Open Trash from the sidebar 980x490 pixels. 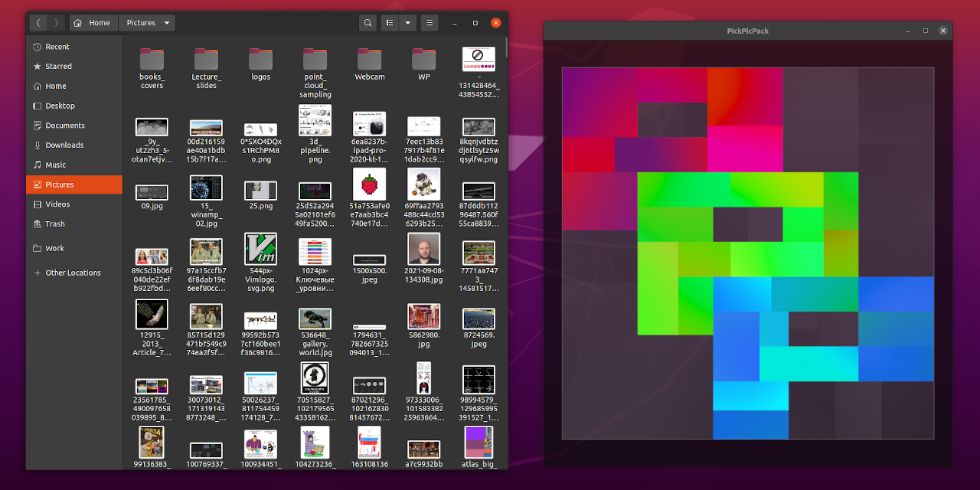pyautogui.click(x=74, y=224)
